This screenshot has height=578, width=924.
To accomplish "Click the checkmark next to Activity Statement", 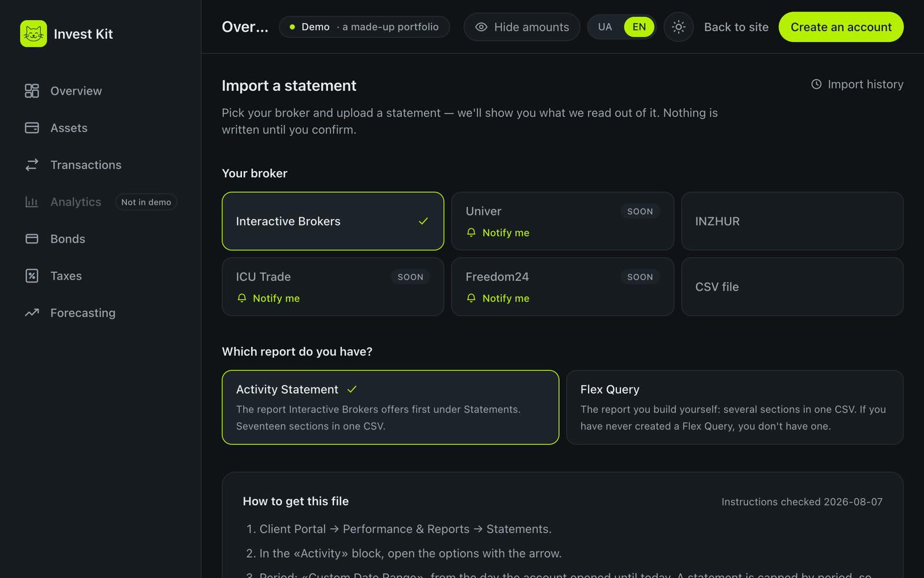I will [x=352, y=390].
